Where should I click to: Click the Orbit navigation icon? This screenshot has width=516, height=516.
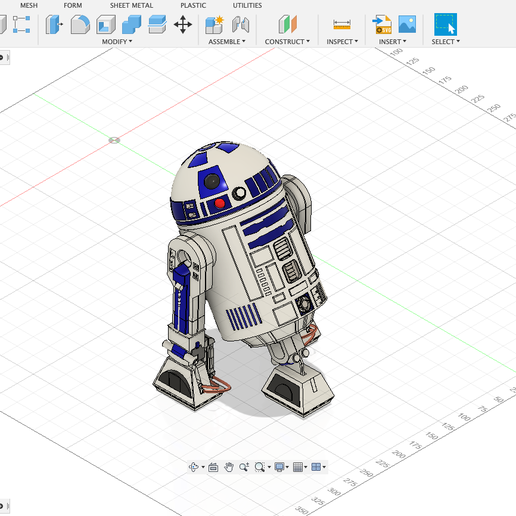194,467
